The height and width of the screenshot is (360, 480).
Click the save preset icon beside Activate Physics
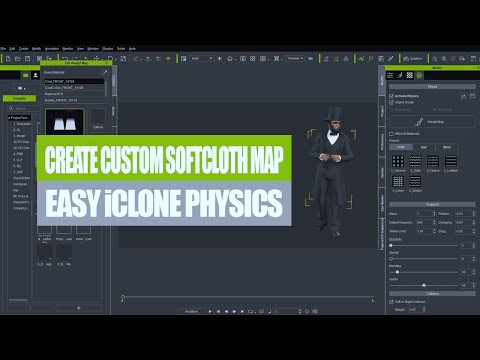click(472, 96)
